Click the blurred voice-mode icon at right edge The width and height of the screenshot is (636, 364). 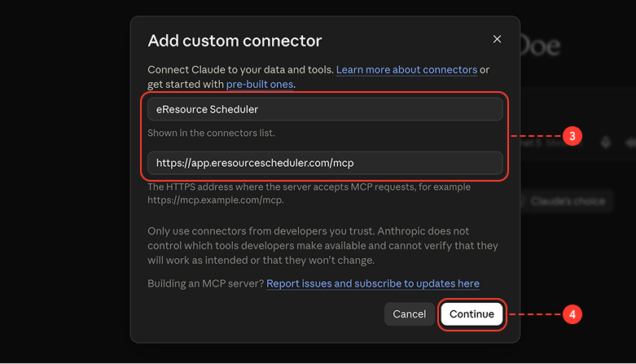click(x=631, y=143)
